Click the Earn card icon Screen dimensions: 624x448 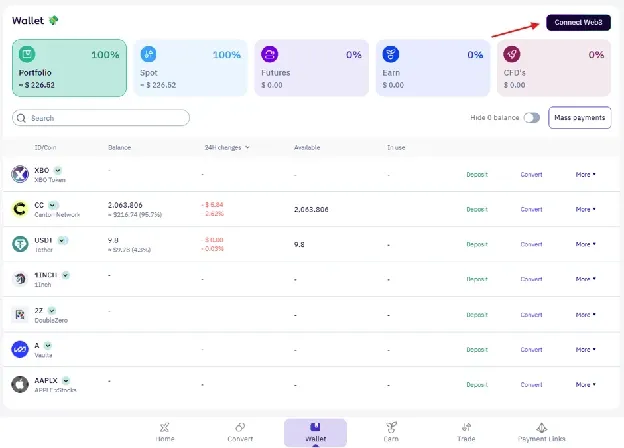click(x=391, y=54)
